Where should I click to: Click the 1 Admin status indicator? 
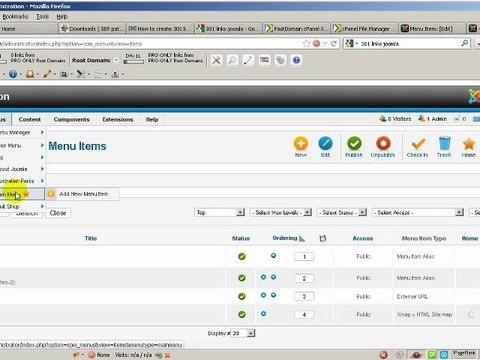(x=433, y=119)
